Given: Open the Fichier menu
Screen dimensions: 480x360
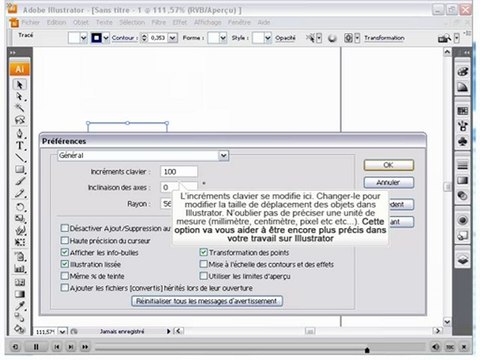Looking at the screenshot, I should pyautogui.click(x=31, y=22).
